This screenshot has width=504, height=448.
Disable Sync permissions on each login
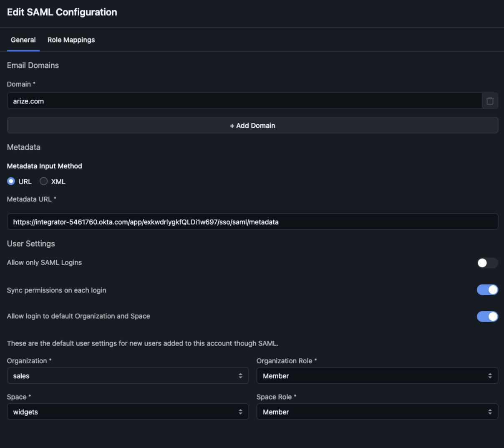(x=487, y=290)
